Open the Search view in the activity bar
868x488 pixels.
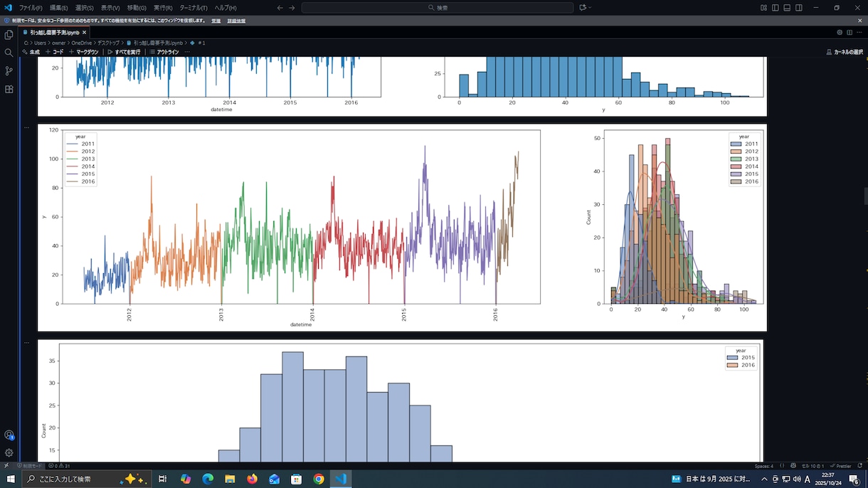pos(9,53)
